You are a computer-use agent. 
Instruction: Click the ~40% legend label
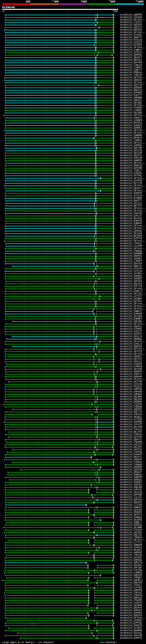[x=55, y=2]
